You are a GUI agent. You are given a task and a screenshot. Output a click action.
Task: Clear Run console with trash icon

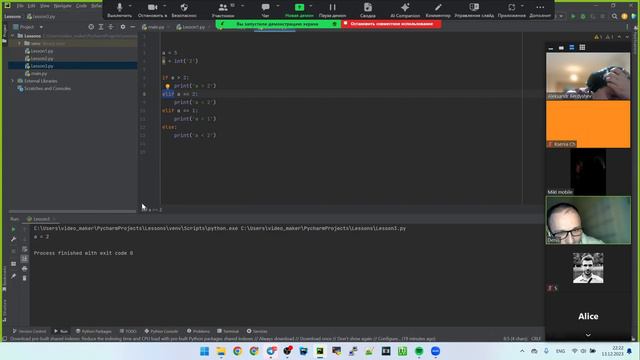tap(24, 278)
